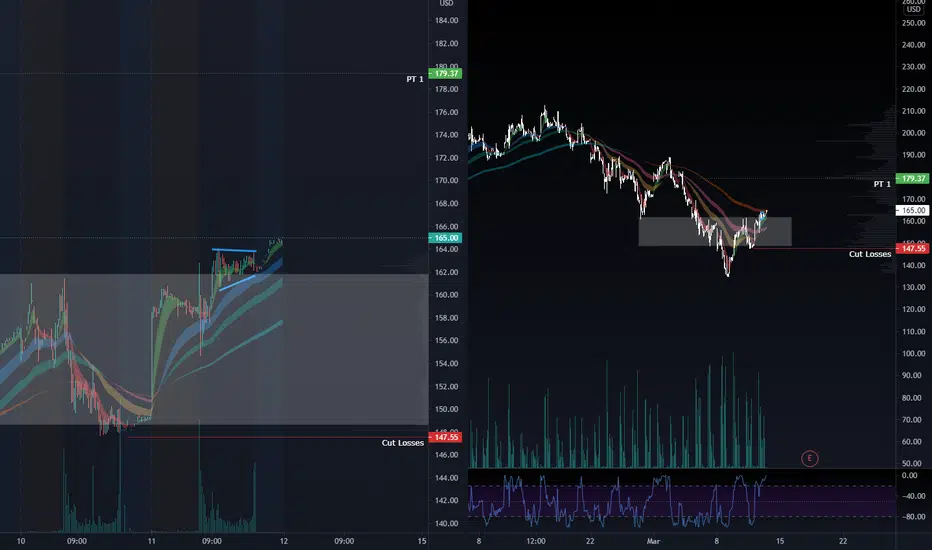The image size is (932, 550).
Task: Click the 170.00 value on left price axis
Action: (x=446, y=180)
